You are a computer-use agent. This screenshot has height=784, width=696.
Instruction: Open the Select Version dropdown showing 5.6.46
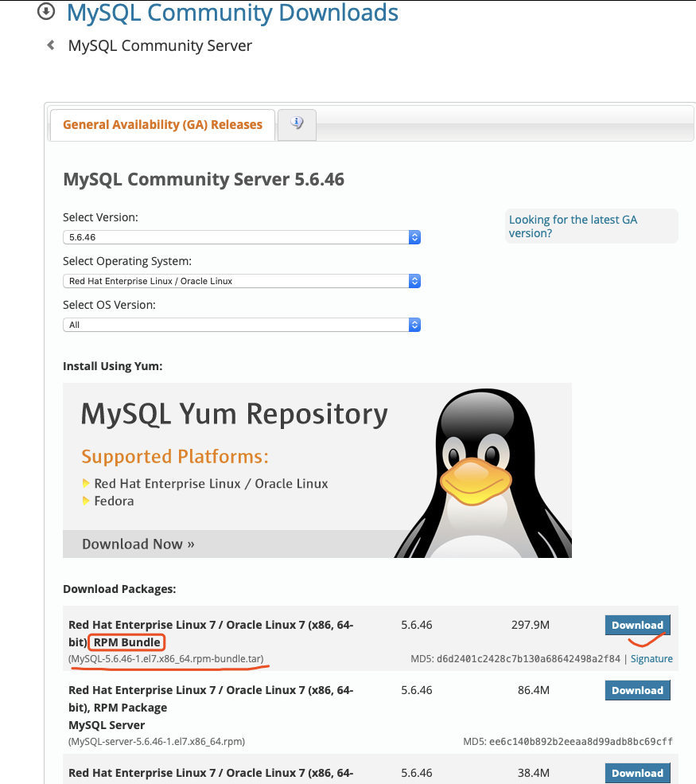[x=241, y=237]
